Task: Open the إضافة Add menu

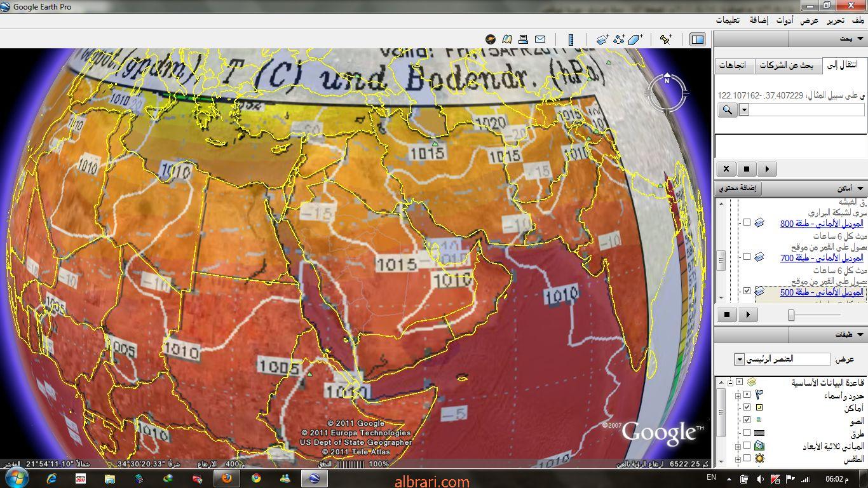Action: (758, 20)
